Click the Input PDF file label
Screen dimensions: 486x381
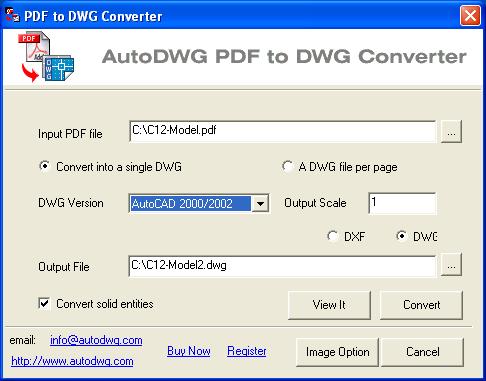click(x=70, y=134)
